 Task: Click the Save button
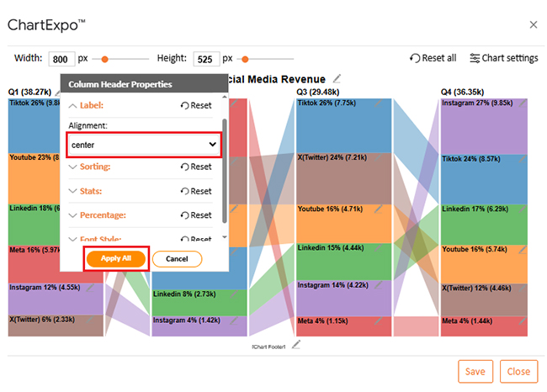tap(475, 371)
